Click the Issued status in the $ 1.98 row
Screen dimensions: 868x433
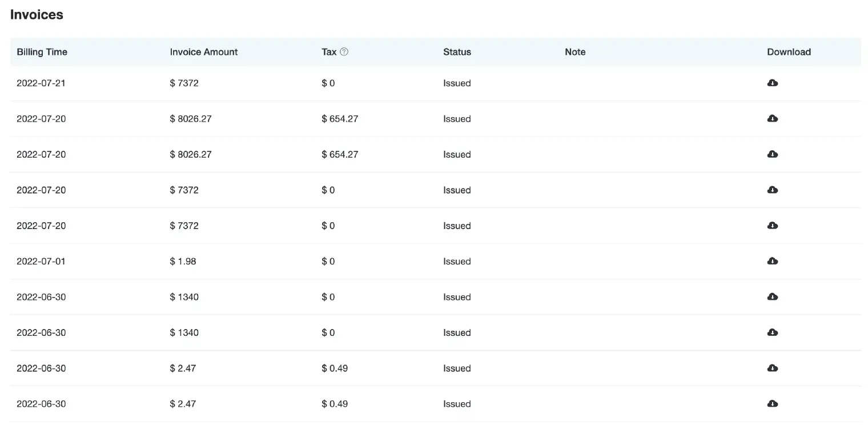457,261
